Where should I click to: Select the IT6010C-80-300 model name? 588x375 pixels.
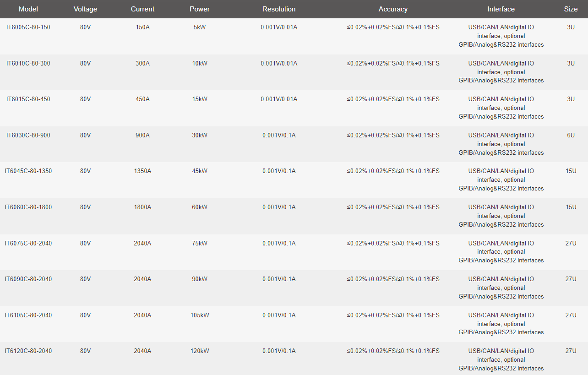(x=28, y=64)
